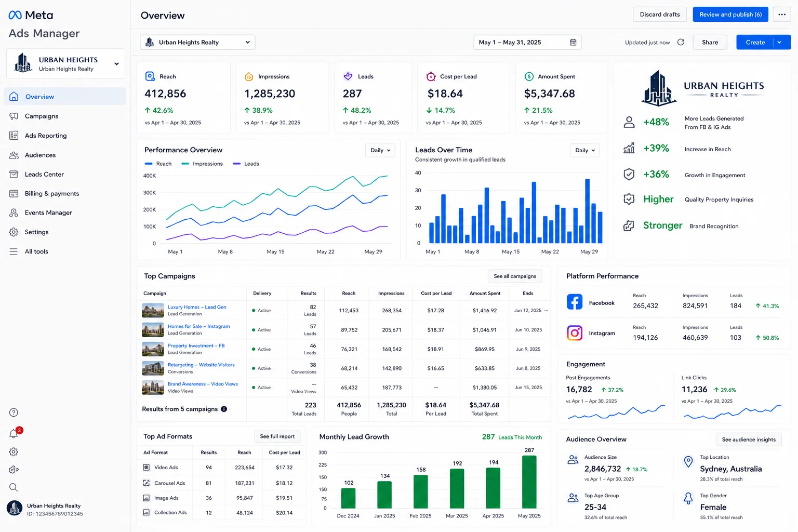Click the Brand Awareness campaign thumbnail
The image size is (798, 532).
[153, 387]
